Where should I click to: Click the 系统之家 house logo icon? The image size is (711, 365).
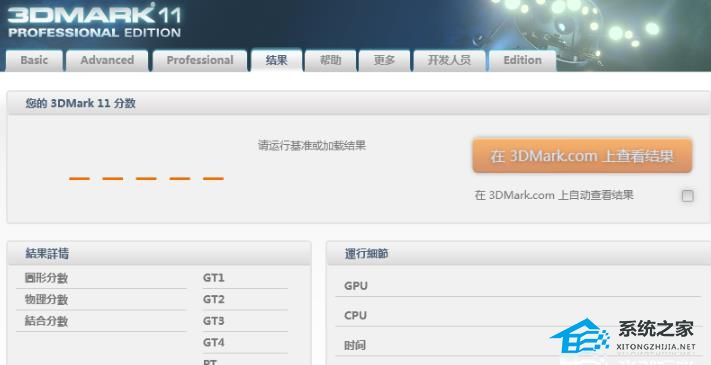[x=580, y=336]
